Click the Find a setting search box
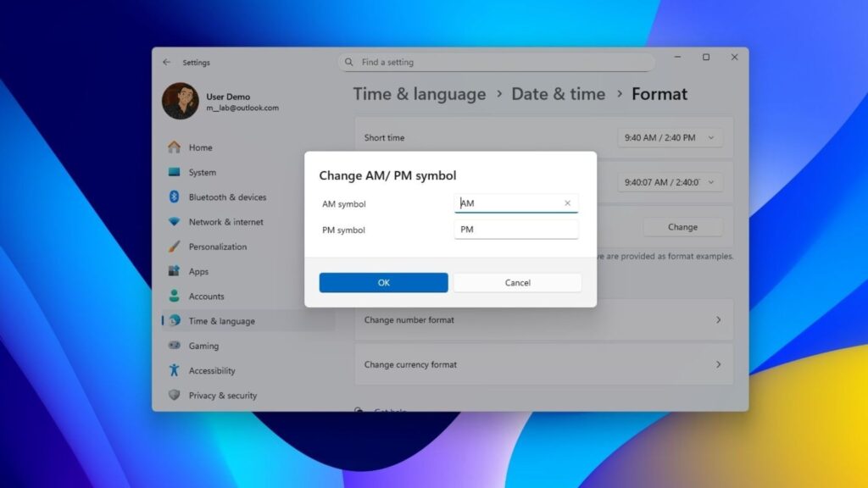The image size is (868, 488). [x=497, y=62]
